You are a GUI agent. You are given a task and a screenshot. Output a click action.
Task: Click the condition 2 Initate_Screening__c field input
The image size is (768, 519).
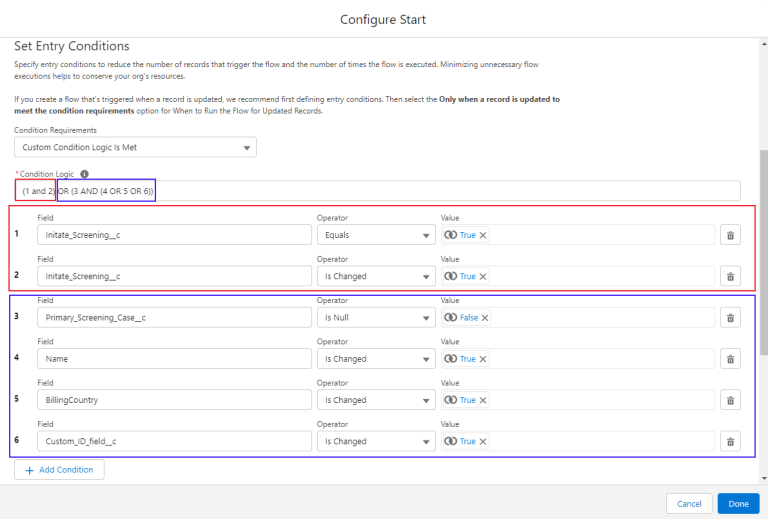(x=174, y=276)
